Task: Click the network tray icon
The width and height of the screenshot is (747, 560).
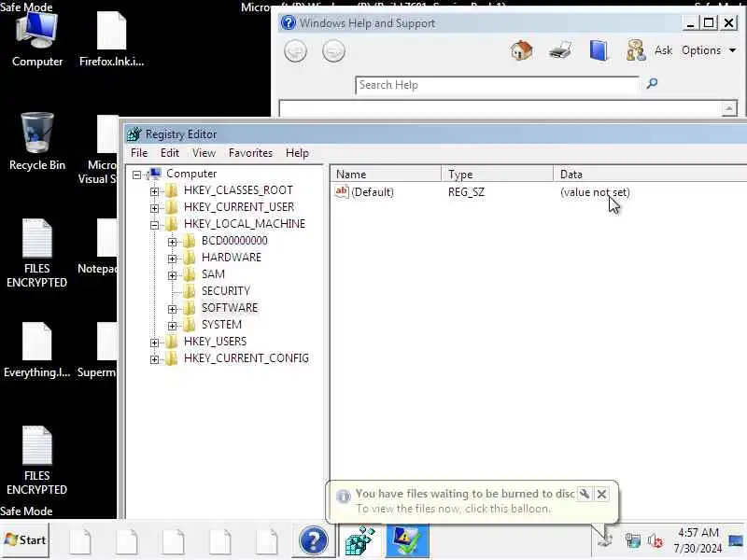Action: [633, 541]
